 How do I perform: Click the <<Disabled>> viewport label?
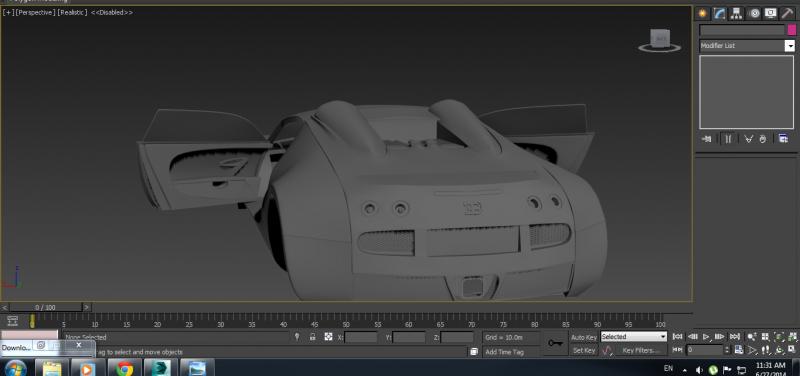tap(112, 12)
